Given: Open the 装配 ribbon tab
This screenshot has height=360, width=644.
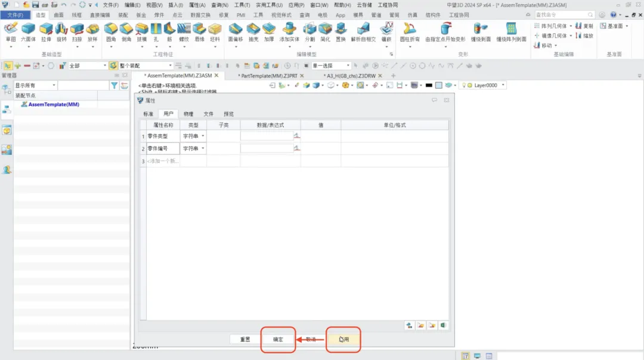Looking at the screenshot, I should coord(122,15).
